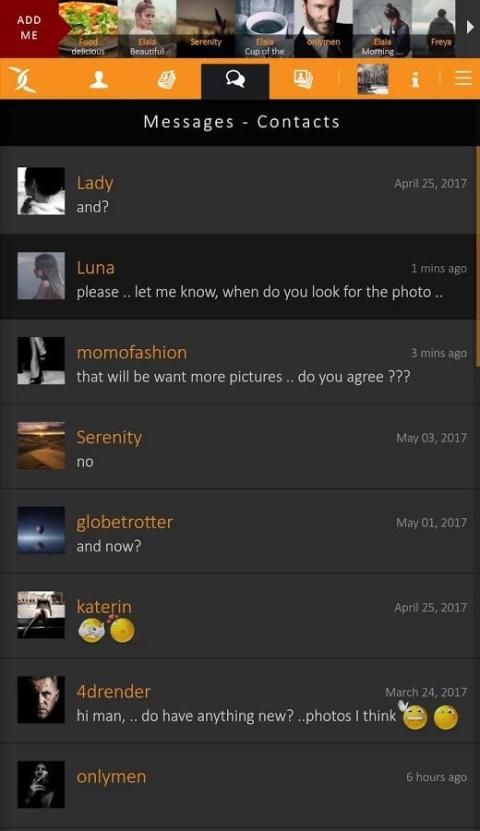Open the Food delicious thumbnail

pos(88,29)
